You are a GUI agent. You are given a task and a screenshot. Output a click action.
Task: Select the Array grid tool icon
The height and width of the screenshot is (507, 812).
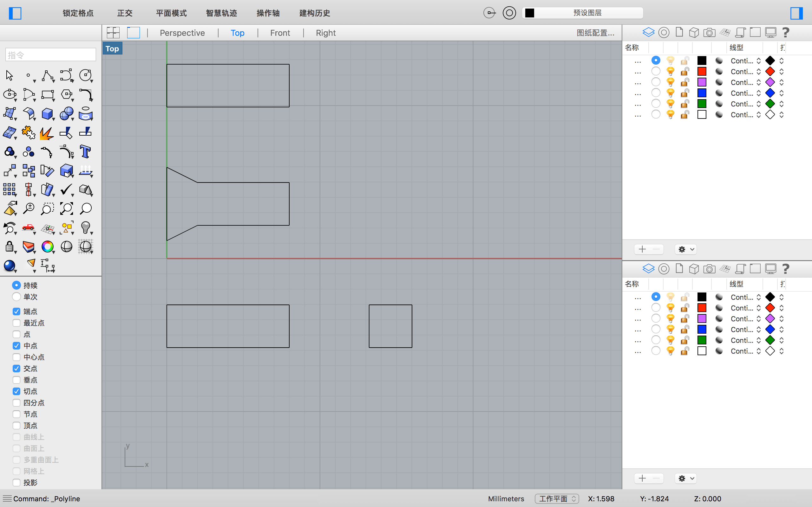coord(10,189)
